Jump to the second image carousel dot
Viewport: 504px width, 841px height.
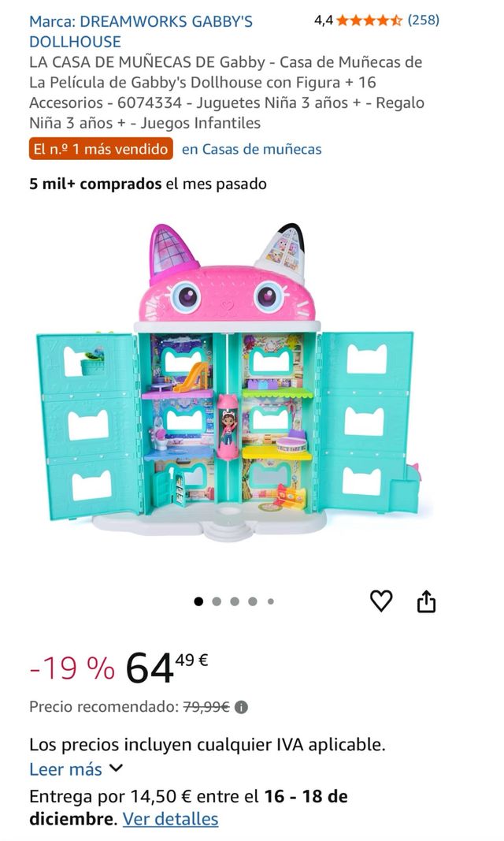point(217,601)
